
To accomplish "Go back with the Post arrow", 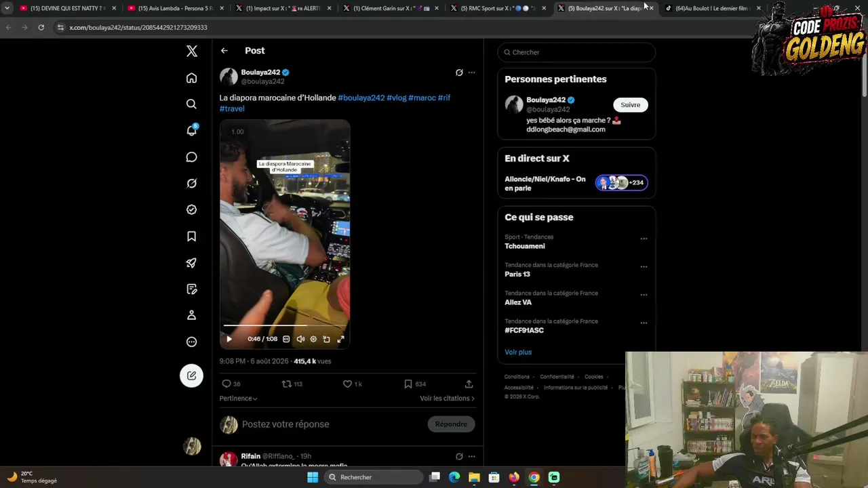I will (224, 51).
